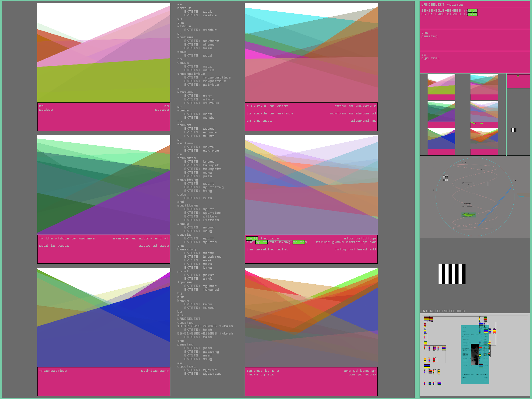Click the large black-and-white striped barcode icon
This screenshot has width=532, height=399.
click(x=452, y=274)
